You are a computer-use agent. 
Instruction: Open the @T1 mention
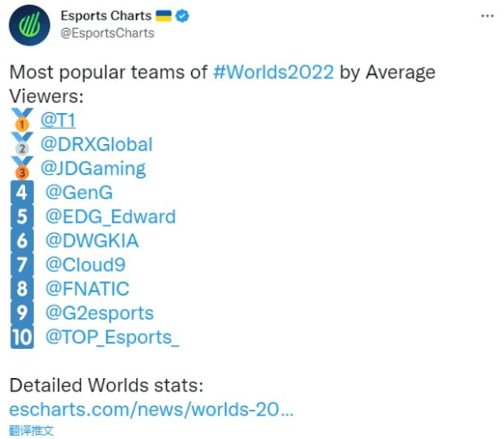pyautogui.click(x=58, y=120)
